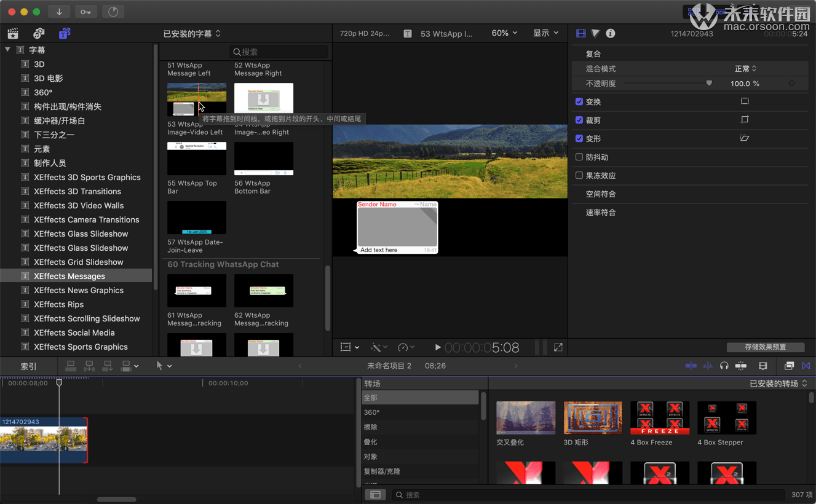Open the 60% zoom level dropdown

[504, 33]
